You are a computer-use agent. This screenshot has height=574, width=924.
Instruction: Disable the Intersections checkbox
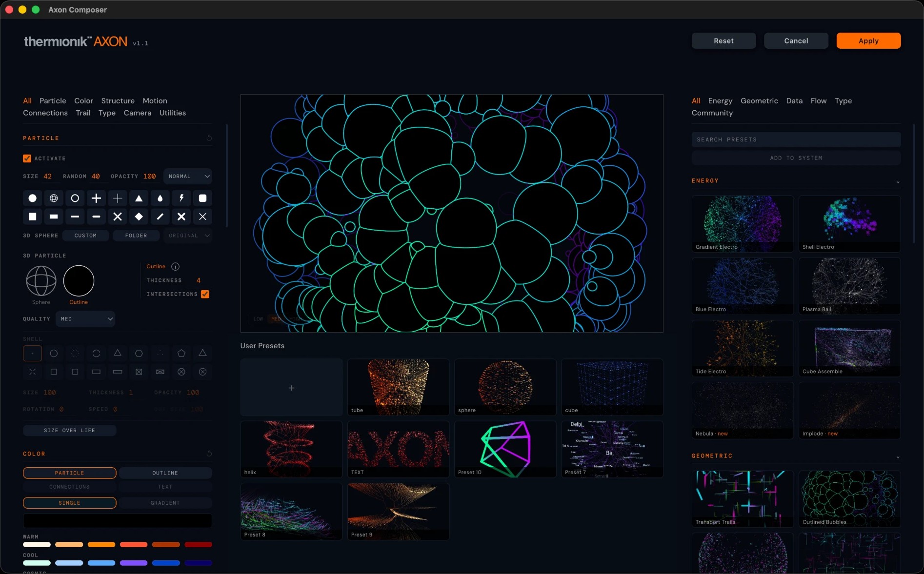click(205, 294)
